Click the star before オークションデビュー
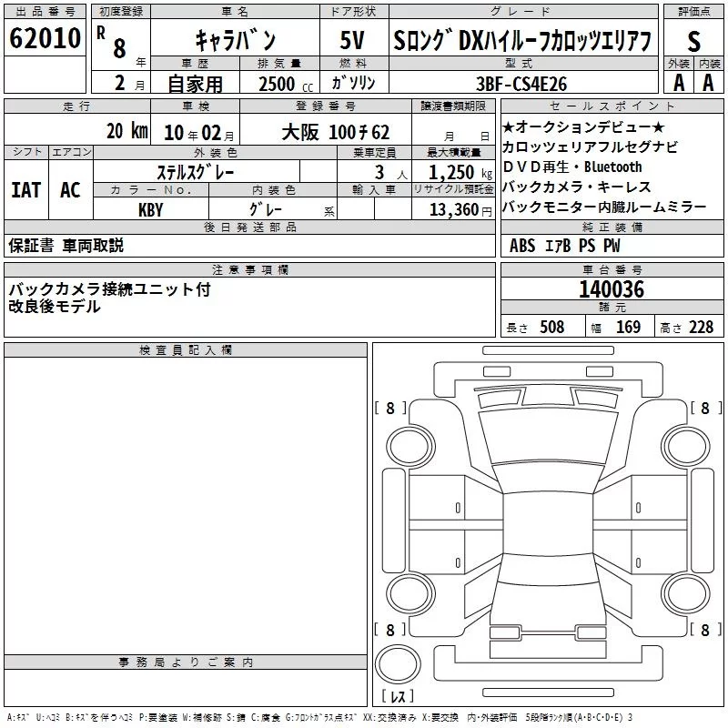Image resolution: width=728 pixels, height=728 pixels. 509,126
